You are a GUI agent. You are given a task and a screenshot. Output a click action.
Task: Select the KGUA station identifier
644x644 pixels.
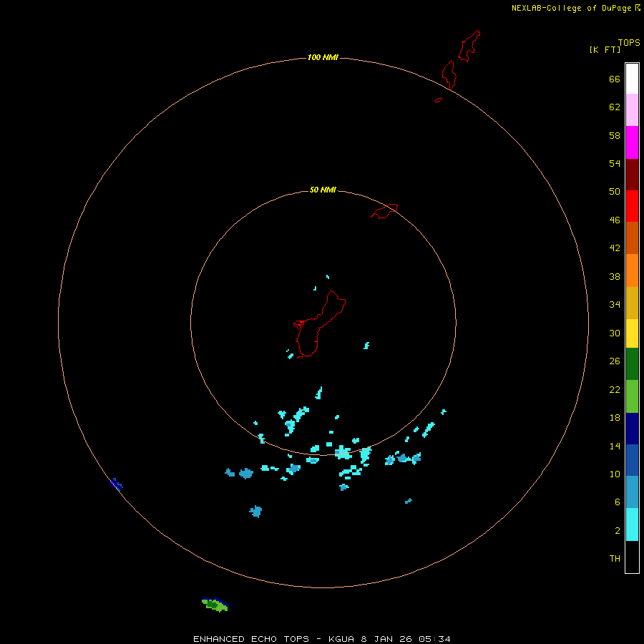click(x=341, y=639)
